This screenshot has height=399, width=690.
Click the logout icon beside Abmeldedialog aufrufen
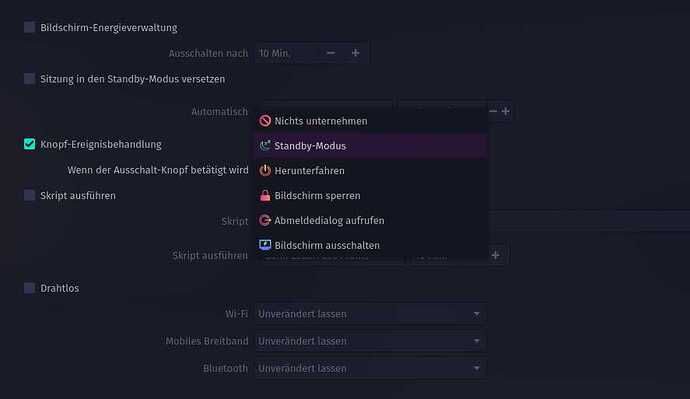[265, 220]
